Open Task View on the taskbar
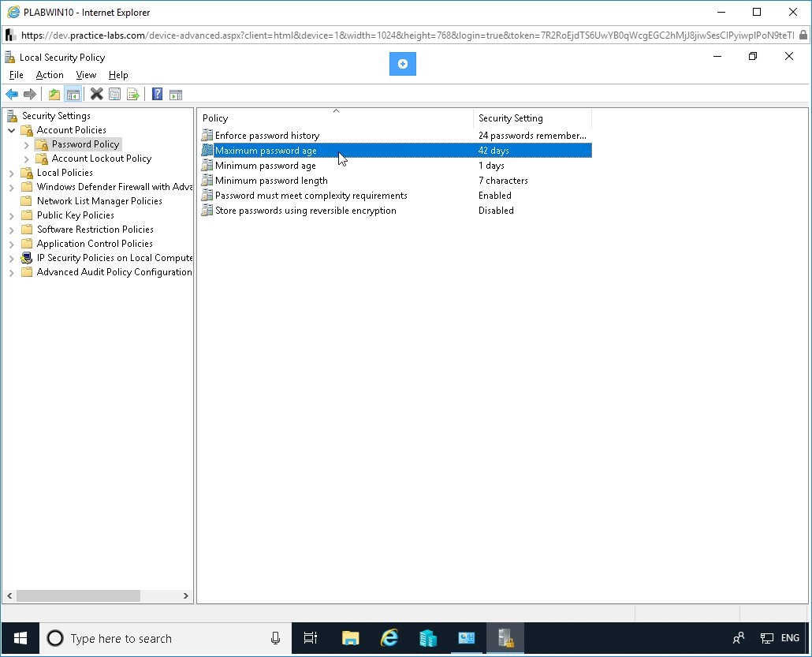Image resolution: width=812 pixels, height=657 pixels. pos(310,638)
